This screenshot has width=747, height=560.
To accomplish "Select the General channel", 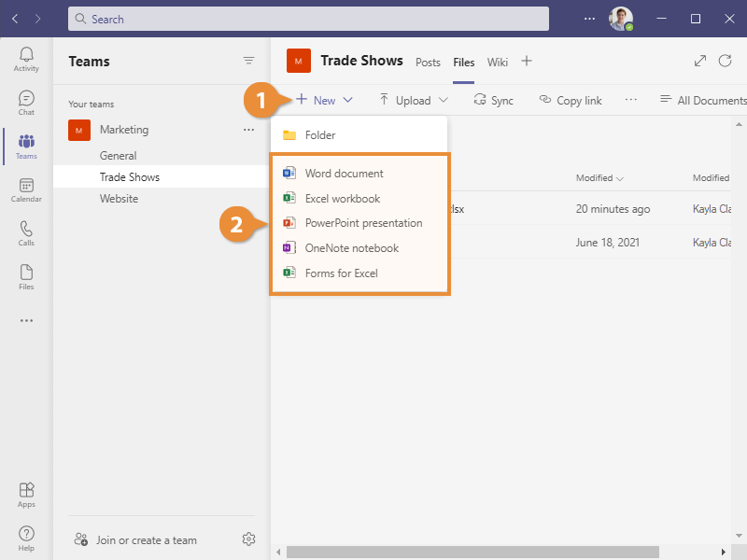I will (x=118, y=156).
